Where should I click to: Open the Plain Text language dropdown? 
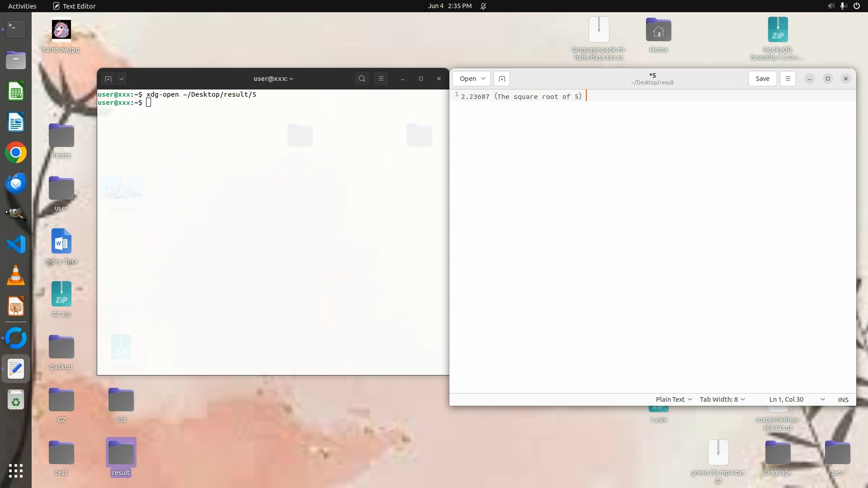click(x=674, y=399)
